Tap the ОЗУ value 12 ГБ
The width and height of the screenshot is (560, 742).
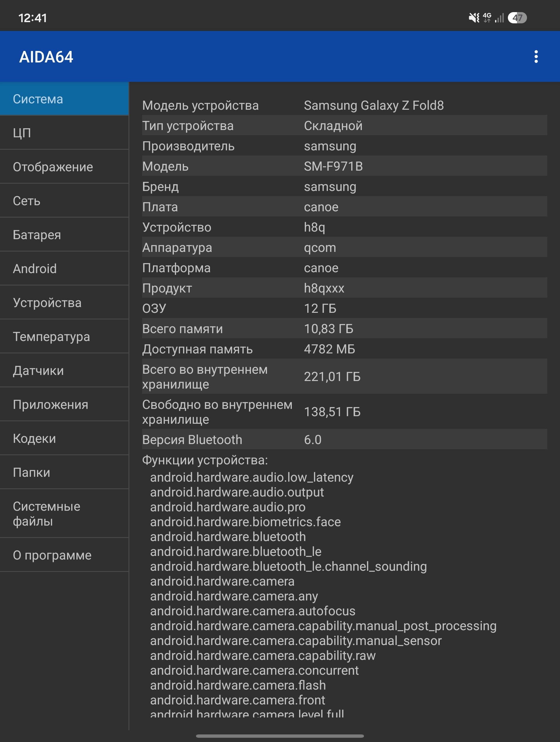(320, 309)
